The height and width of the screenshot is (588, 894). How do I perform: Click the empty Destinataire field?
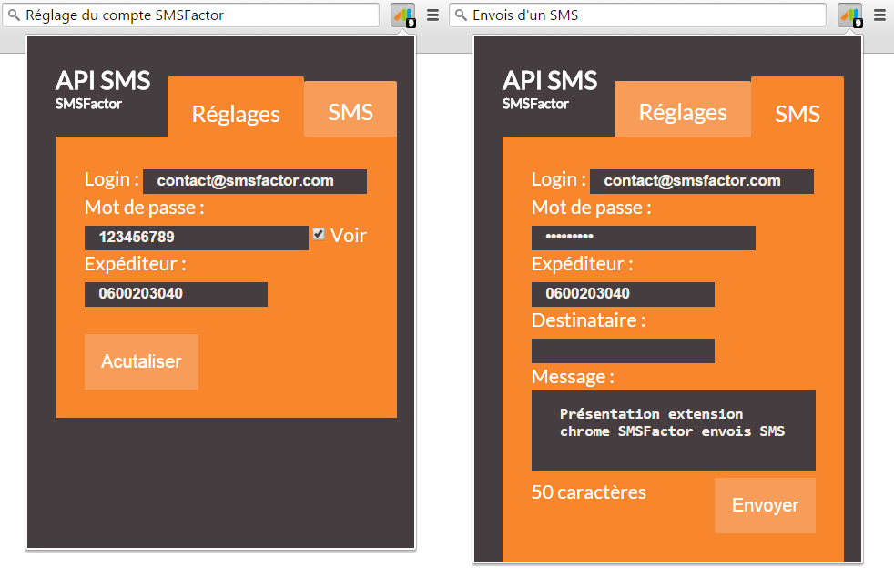point(623,350)
